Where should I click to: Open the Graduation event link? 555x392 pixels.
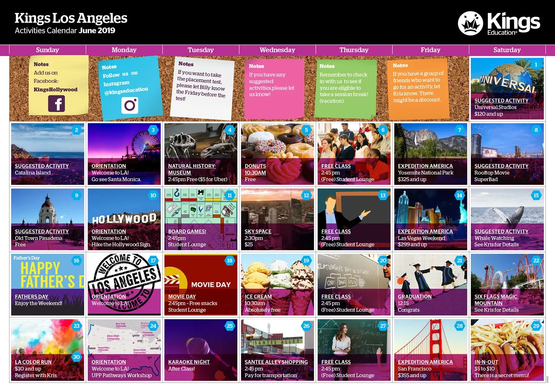pyautogui.click(x=415, y=297)
